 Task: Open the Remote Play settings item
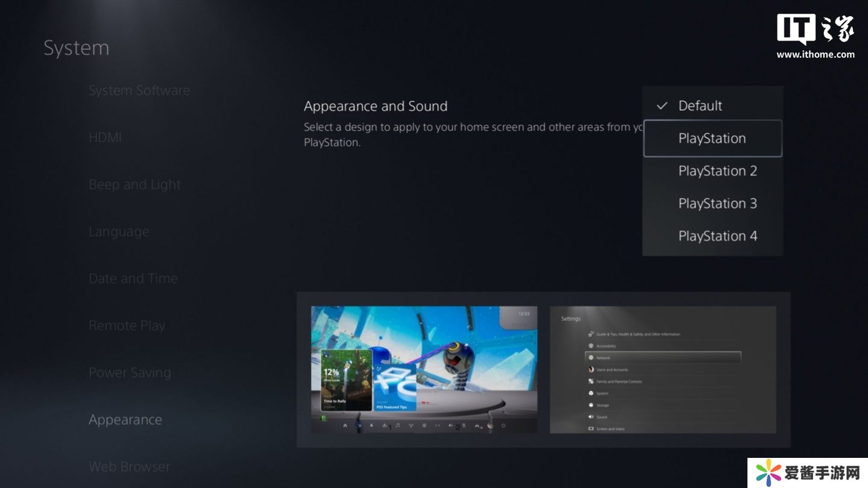click(x=127, y=326)
